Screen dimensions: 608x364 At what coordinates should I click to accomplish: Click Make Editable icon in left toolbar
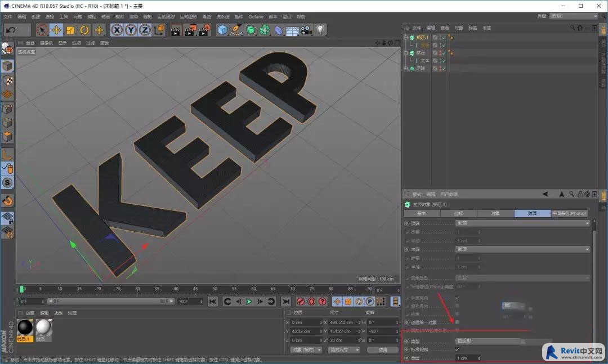(x=7, y=49)
